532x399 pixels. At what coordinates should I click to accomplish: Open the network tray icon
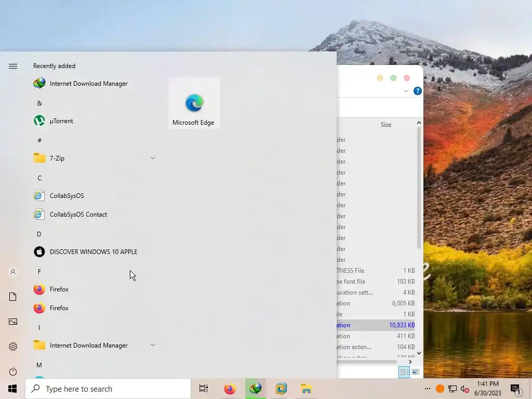point(453,389)
